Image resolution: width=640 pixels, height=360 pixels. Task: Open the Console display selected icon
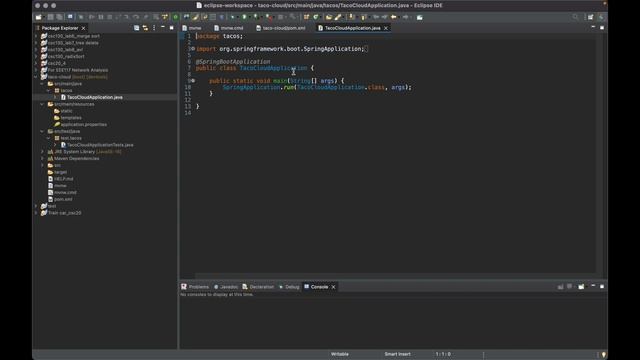pos(569,287)
